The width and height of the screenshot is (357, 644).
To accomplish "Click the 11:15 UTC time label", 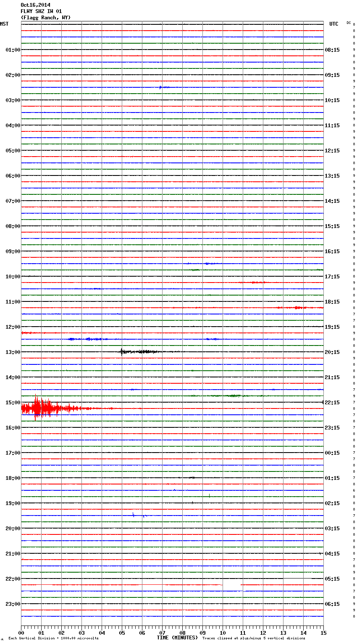I will tap(332, 126).
